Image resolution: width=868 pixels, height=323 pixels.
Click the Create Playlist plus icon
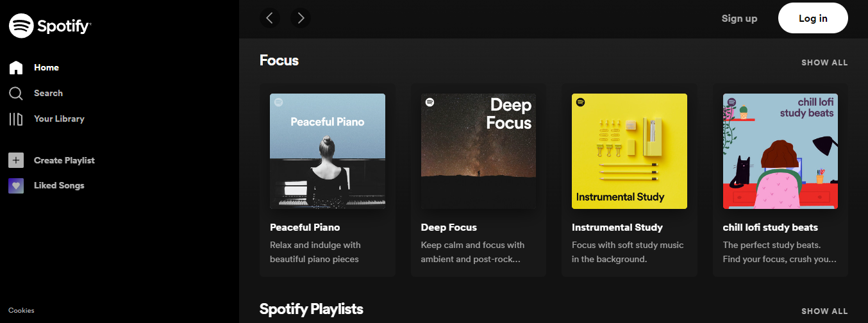point(16,160)
